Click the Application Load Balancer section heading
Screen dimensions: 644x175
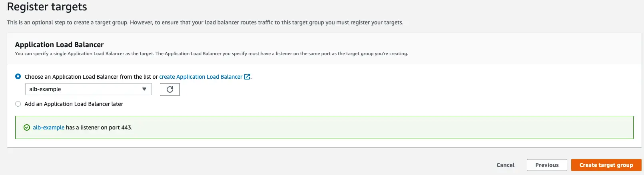click(x=60, y=45)
